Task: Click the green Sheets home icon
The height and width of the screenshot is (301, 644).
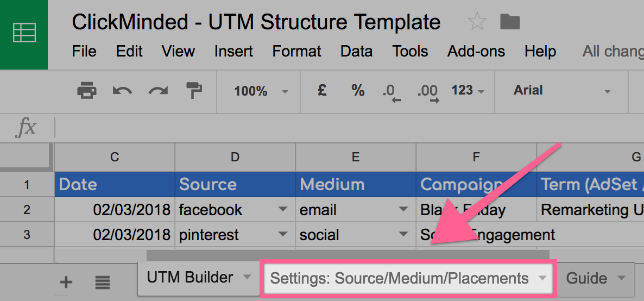Action: coord(24,34)
